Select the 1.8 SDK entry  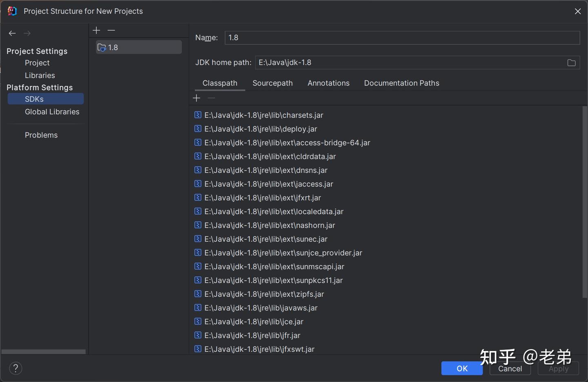click(x=139, y=47)
